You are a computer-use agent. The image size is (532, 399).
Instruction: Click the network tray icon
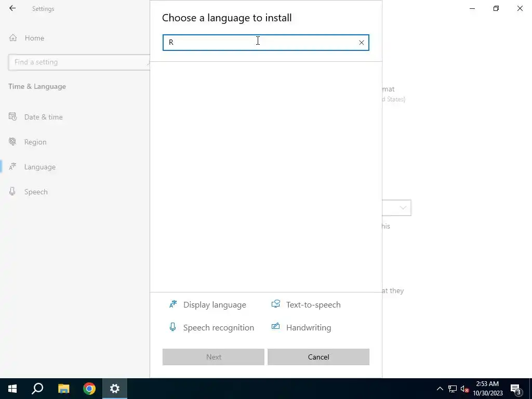[x=453, y=389]
